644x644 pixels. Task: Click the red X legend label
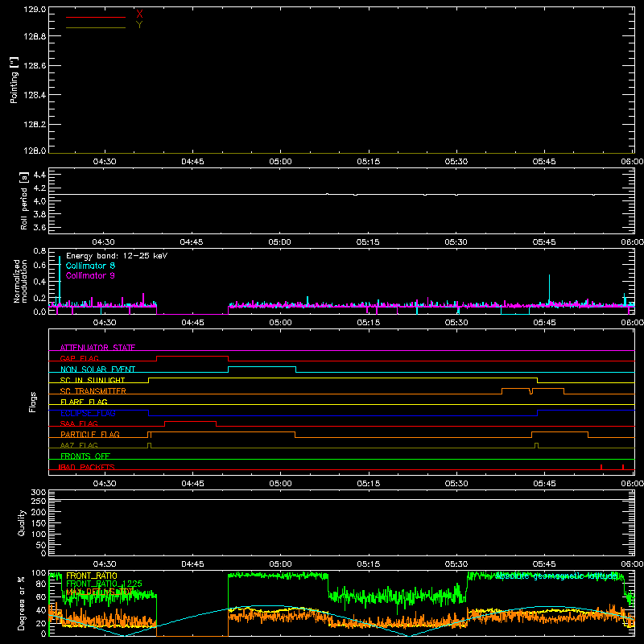tap(139, 14)
